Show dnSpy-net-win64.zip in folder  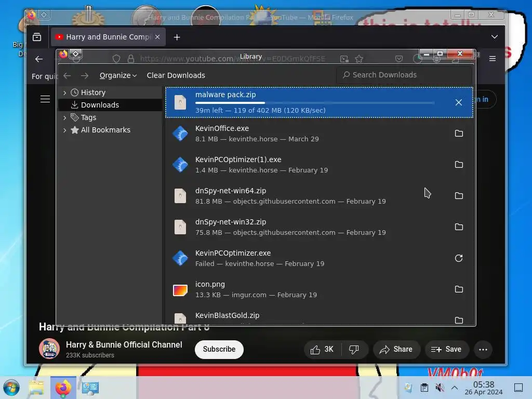coord(459,196)
